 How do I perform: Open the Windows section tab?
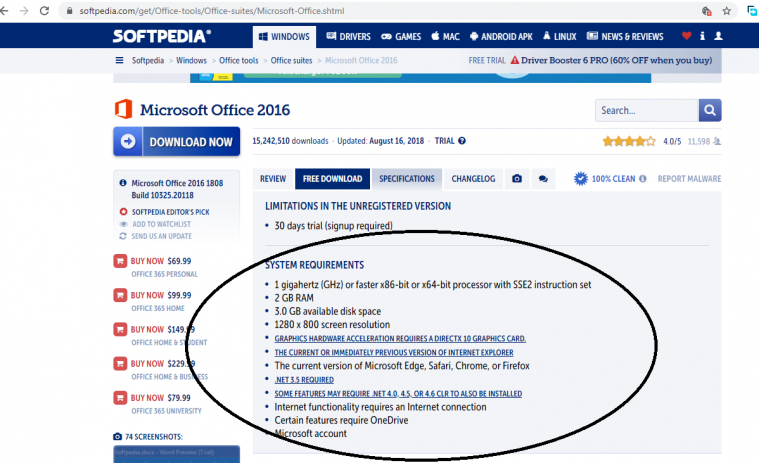pyautogui.click(x=284, y=37)
